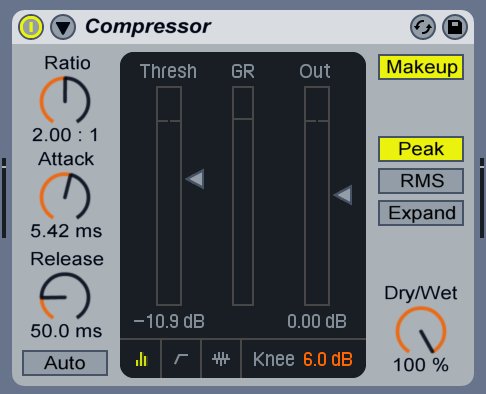Screen dimensions: 486x394
Task: Select Peak detection mode
Action: (x=421, y=149)
